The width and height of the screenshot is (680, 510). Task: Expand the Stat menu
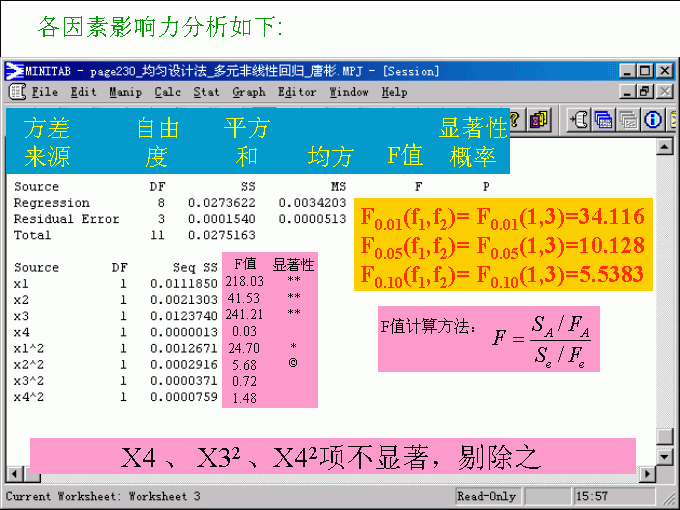[206, 92]
